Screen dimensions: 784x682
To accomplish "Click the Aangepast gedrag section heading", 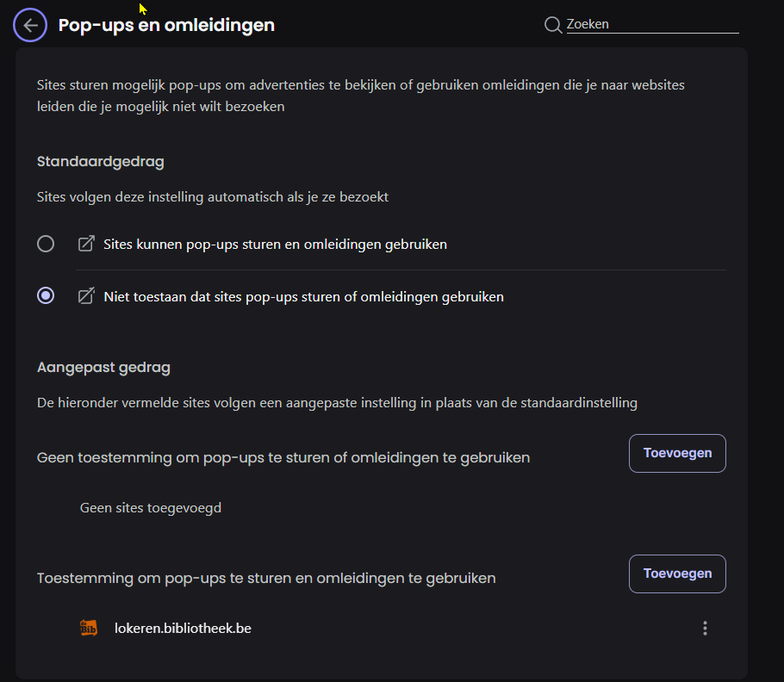I will point(103,367).
